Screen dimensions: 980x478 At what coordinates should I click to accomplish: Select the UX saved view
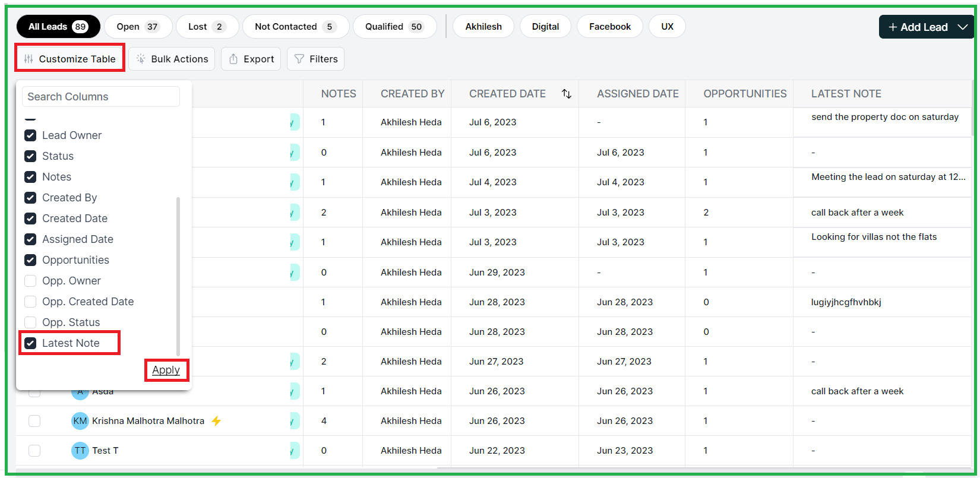(x=668, y=27)
